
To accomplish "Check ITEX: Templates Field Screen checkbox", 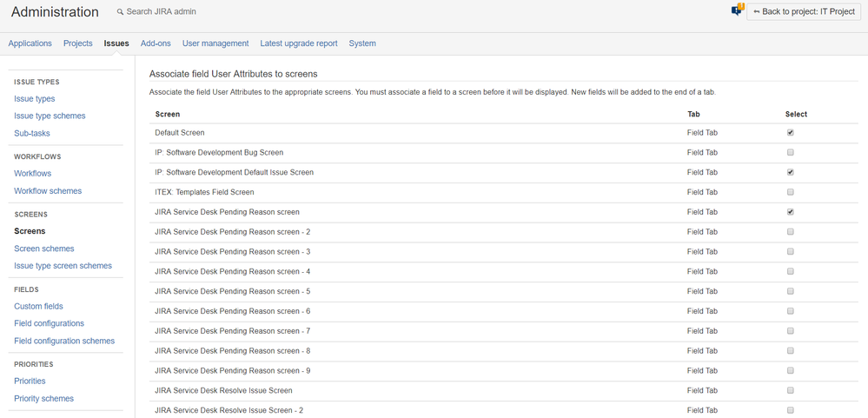I will click(x=791, y=192).
